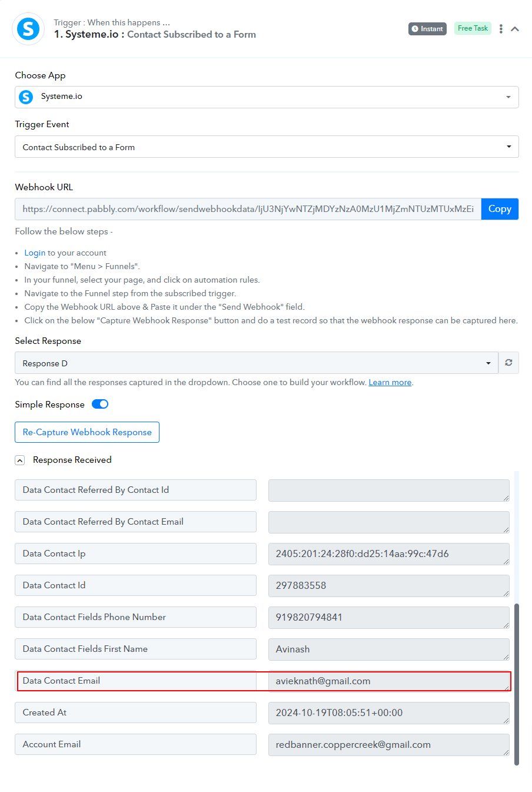Copy the webhook URL
This screenshot has height=792, width=532.
pos(500,209)
